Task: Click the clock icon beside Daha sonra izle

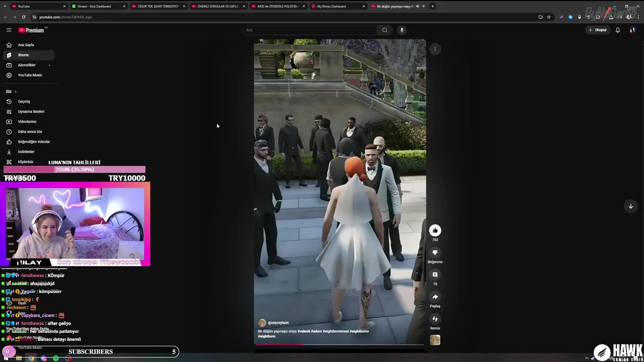Action: 9,132
